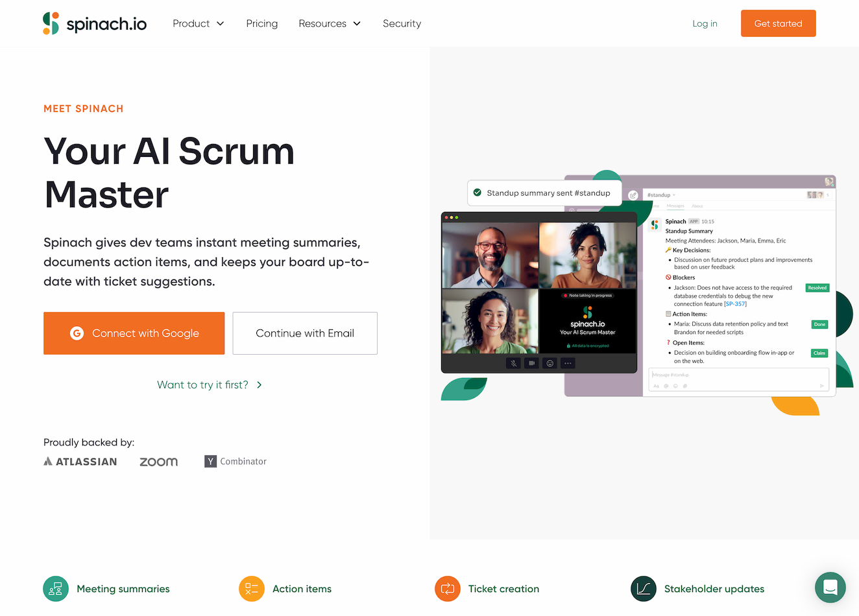Click the Connect with Google button

click(x=134, y=333)
